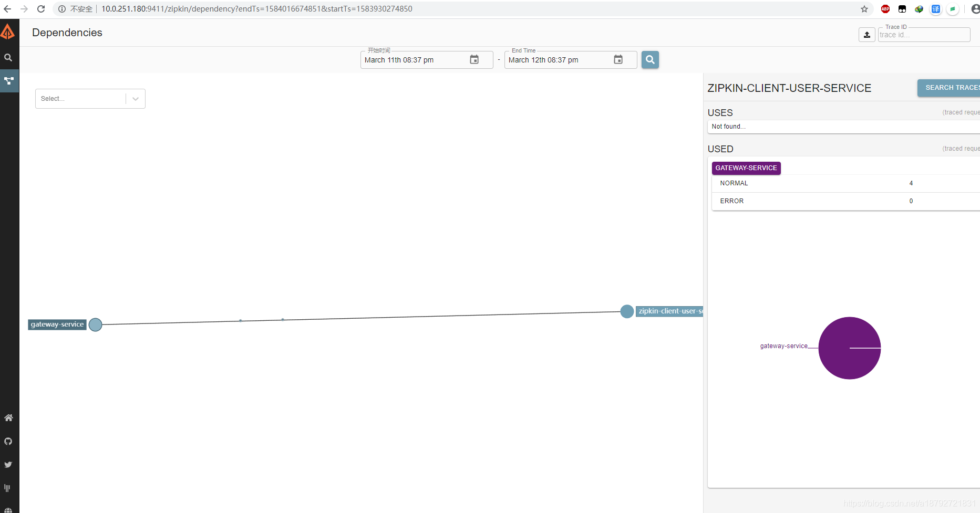Screen dimensions: 980x513
Task: Click the ABP extension icon
Action: [x=885, y=9]
